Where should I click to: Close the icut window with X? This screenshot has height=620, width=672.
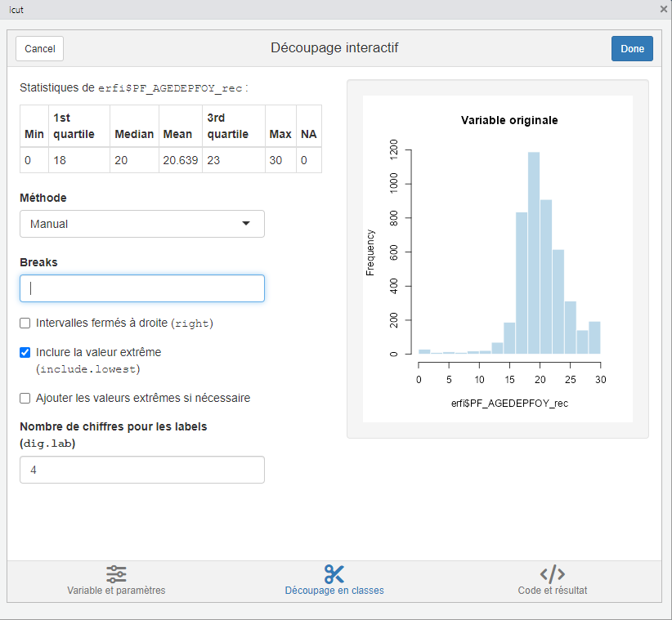coord(663,9)
